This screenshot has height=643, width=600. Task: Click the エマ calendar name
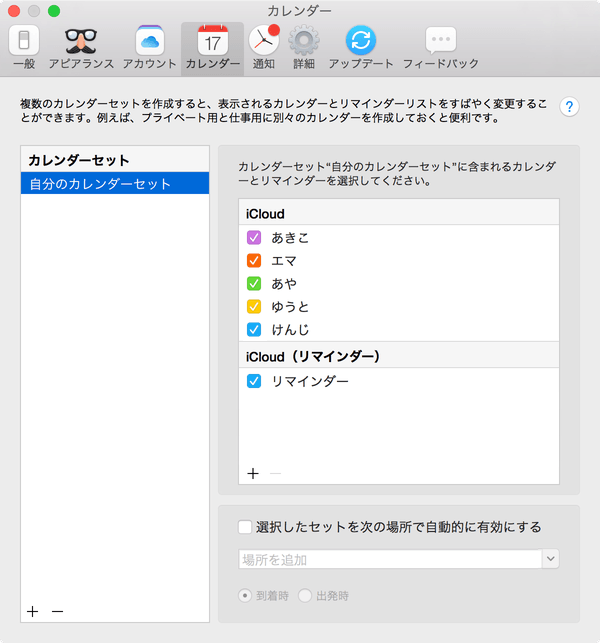click(284, 260)
